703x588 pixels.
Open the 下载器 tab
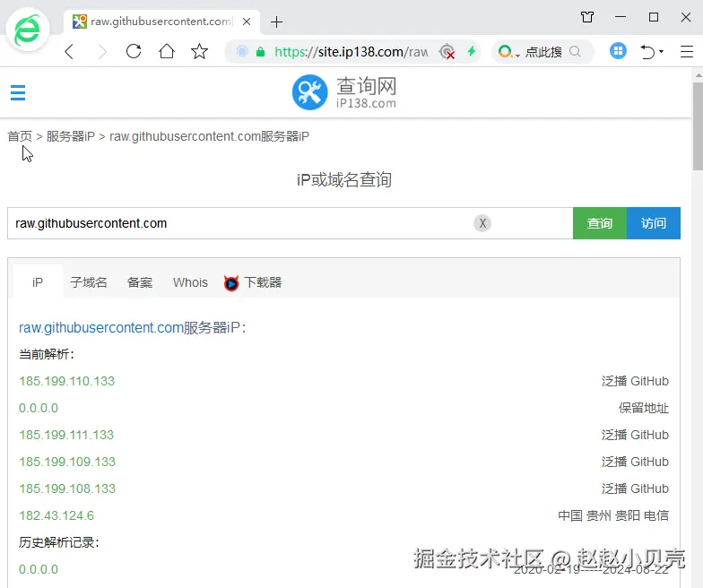point(263,282)
